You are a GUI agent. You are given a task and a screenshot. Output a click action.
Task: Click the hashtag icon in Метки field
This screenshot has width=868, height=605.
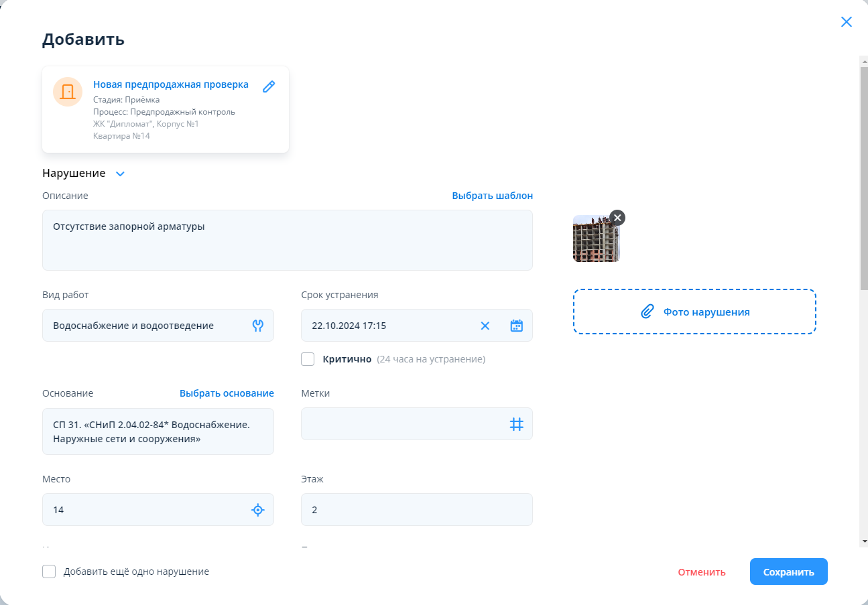point(516,424)
